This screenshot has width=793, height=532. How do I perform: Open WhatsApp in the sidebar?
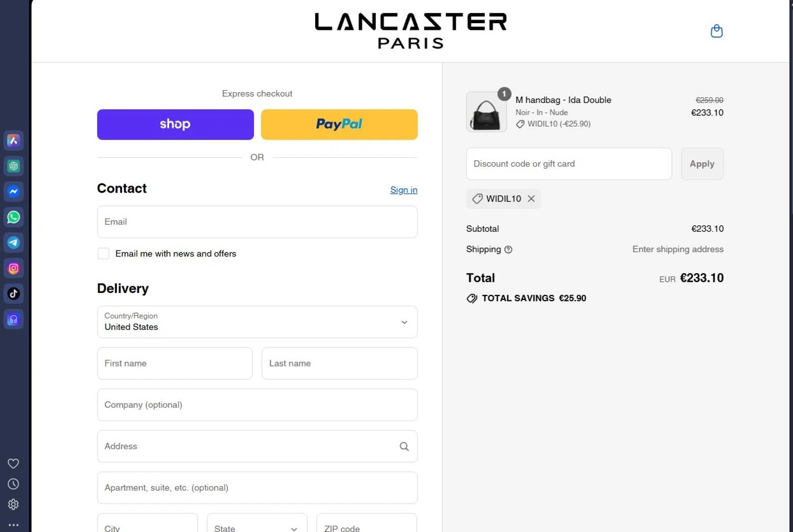coord(14,217)
